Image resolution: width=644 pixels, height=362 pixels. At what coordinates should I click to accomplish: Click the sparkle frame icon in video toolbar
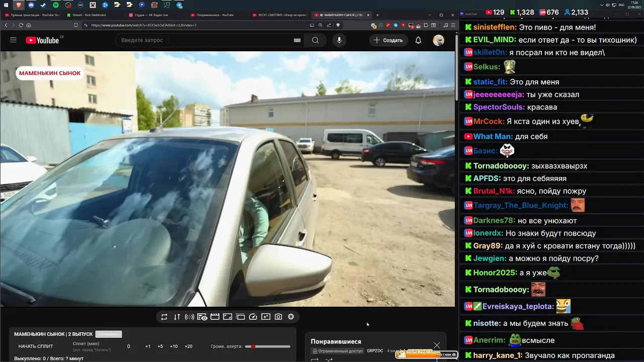click(x=266, y=317)
